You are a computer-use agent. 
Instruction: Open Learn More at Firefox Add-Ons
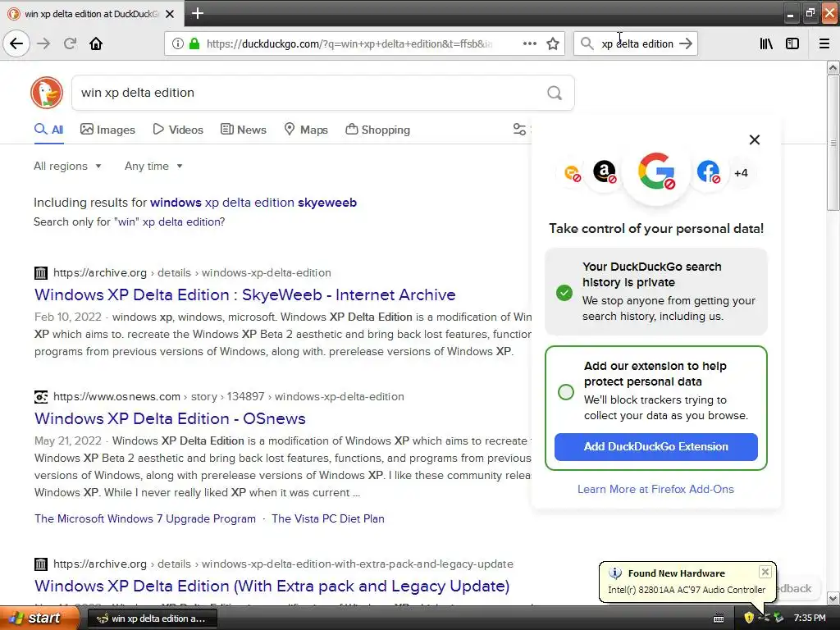click(655, 489)
